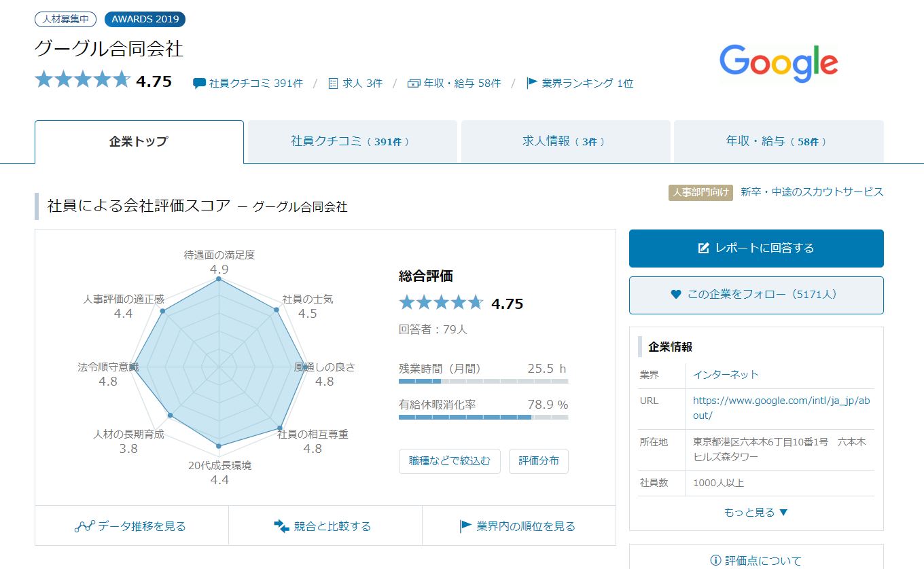The height and width of the screenshot is (569, 924).
Task: Click the インターネット industry link
Action: click(726, 374)
